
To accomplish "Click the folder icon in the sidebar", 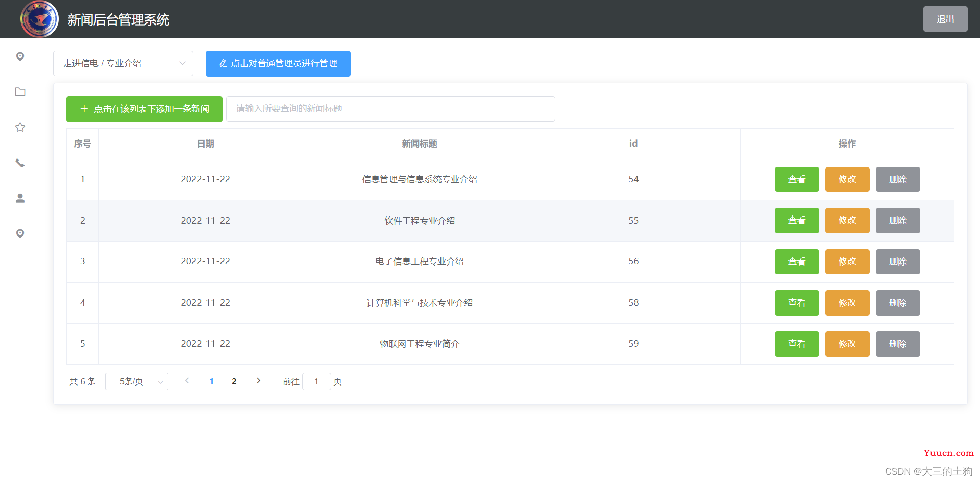I will click(x=20, y=92).
